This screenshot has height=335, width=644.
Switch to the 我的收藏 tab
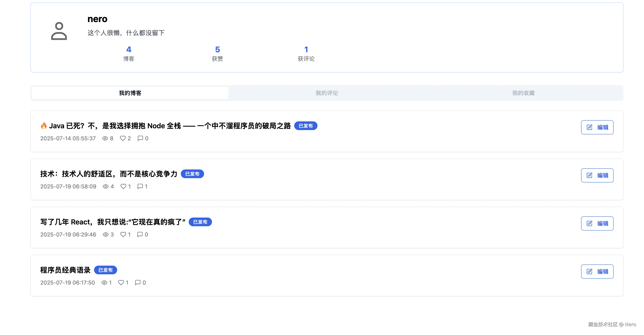coord(523,93)
